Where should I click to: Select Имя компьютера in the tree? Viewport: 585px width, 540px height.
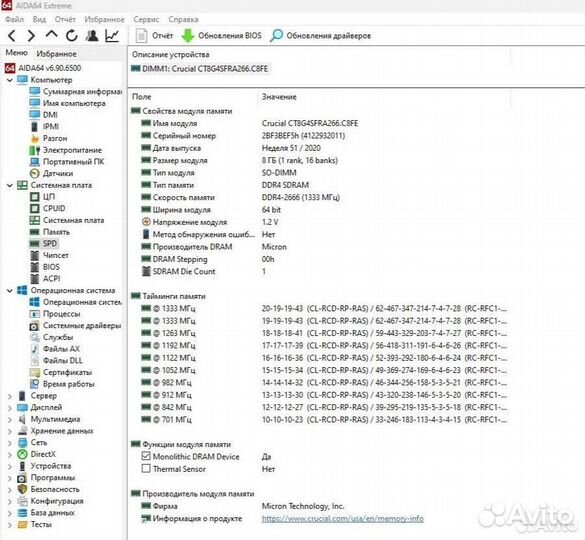click(x=68, y=103)
